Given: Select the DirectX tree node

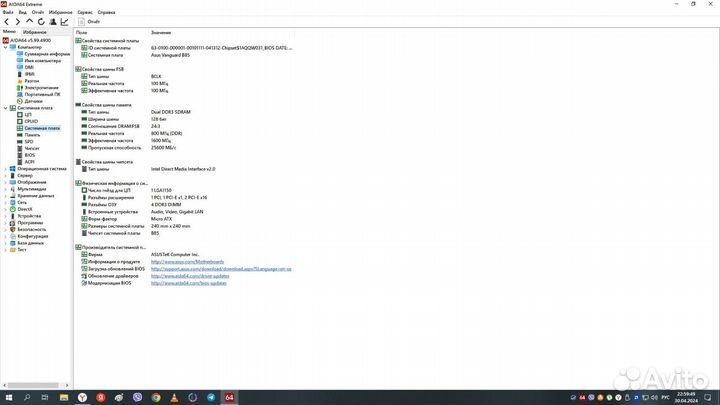Looking at the screenshot, I should [25, 209].
